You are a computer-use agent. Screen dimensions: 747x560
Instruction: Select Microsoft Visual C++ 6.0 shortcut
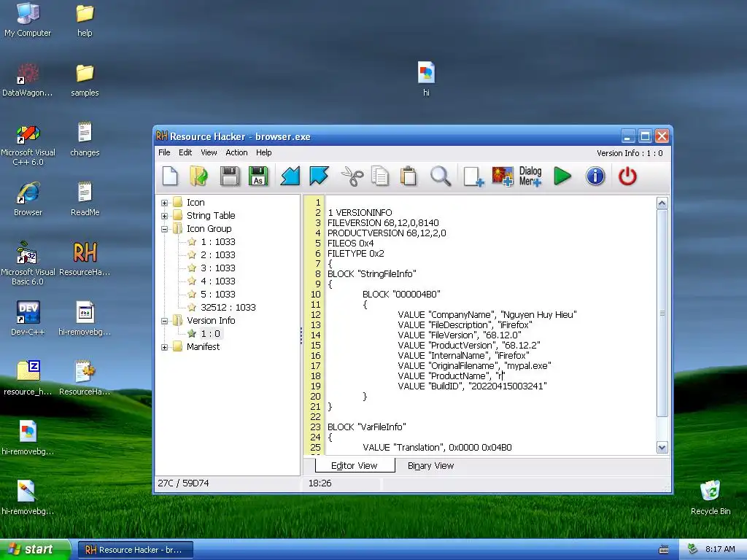click(28, 145)
